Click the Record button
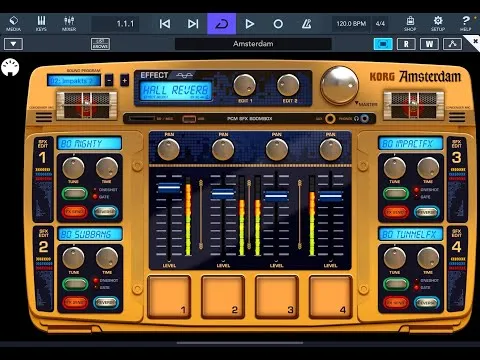 (x=278, y=24)
